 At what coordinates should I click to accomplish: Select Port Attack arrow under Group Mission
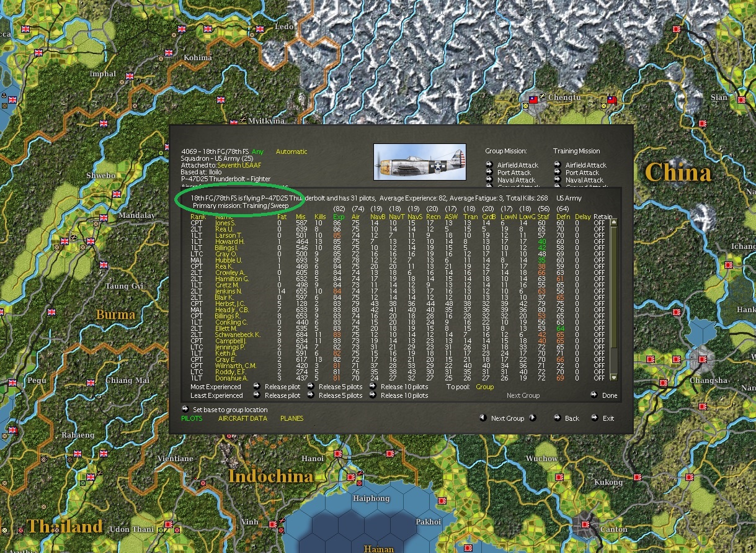(489, 173)
